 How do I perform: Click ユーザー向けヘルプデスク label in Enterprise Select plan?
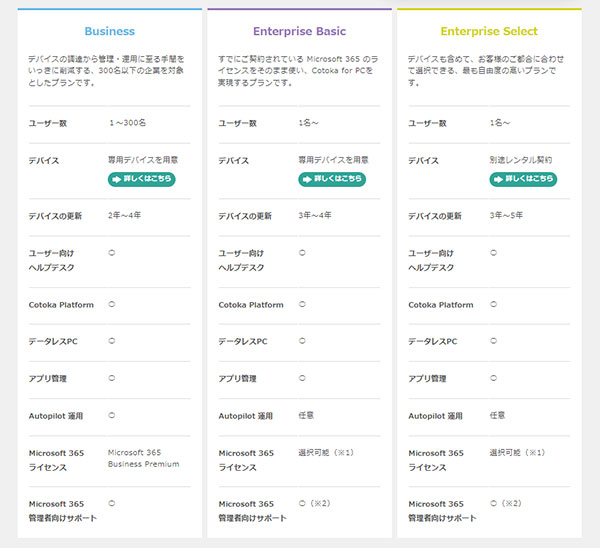431,260
